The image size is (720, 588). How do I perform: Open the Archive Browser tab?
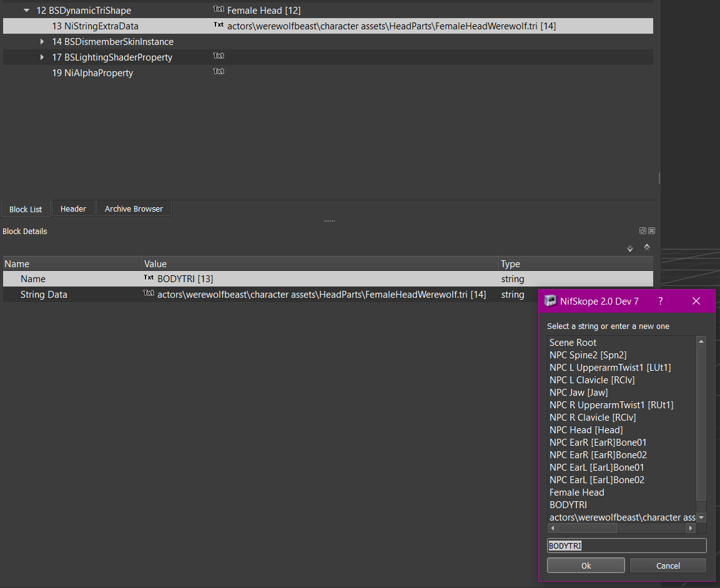(134, 209)
